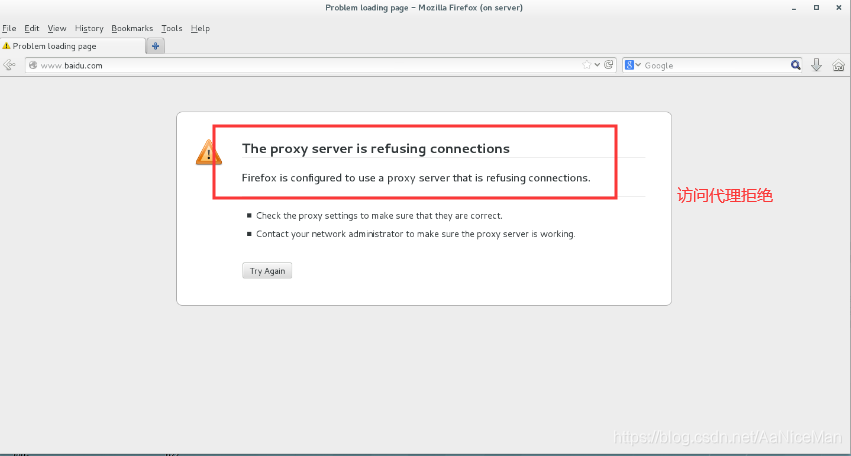Open the Downloads arrow icon
This screenshot has height=456, width=851.
(816, 65)
